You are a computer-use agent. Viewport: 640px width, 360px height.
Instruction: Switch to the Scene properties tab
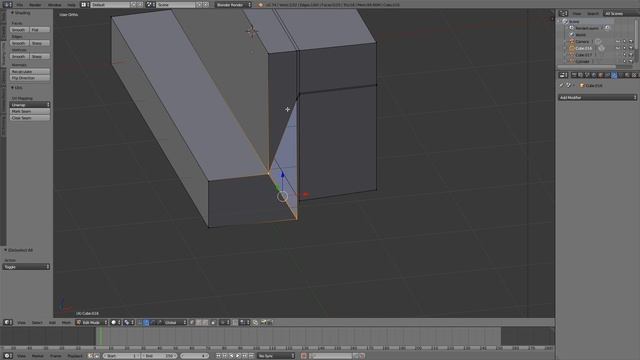point(587,75)
